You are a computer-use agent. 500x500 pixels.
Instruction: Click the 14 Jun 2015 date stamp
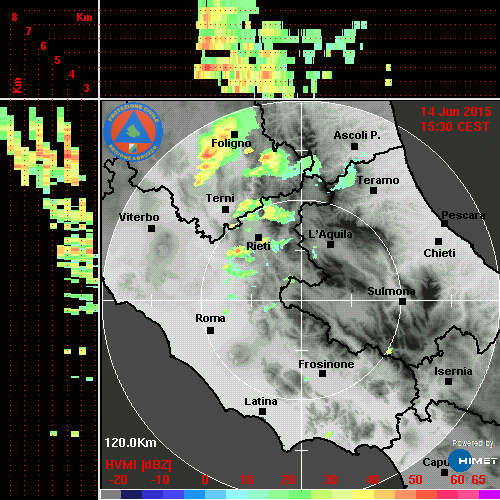(456, 112)
